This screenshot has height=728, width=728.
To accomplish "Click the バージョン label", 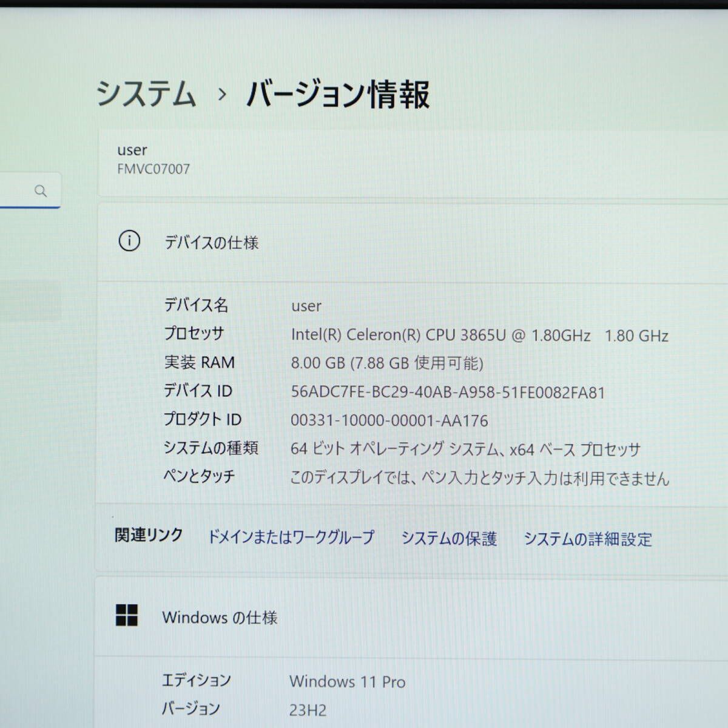I will pyautogui.click(x=191, y=708).
